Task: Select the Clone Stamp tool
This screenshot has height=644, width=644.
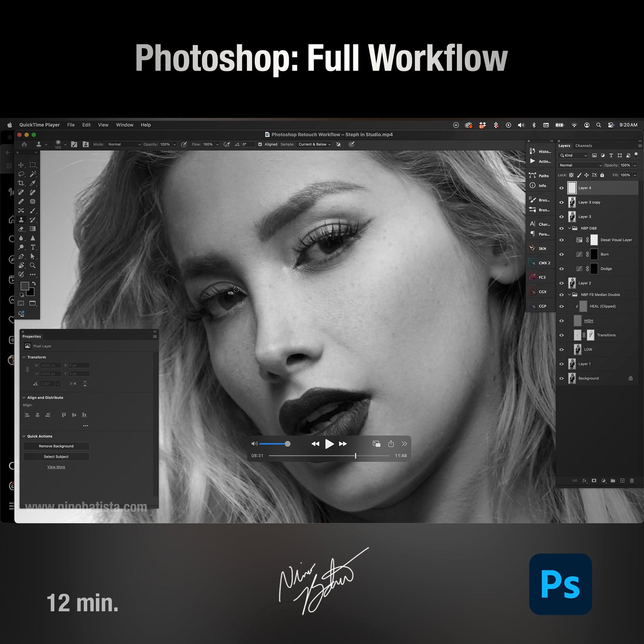Action: pos(21,220)
